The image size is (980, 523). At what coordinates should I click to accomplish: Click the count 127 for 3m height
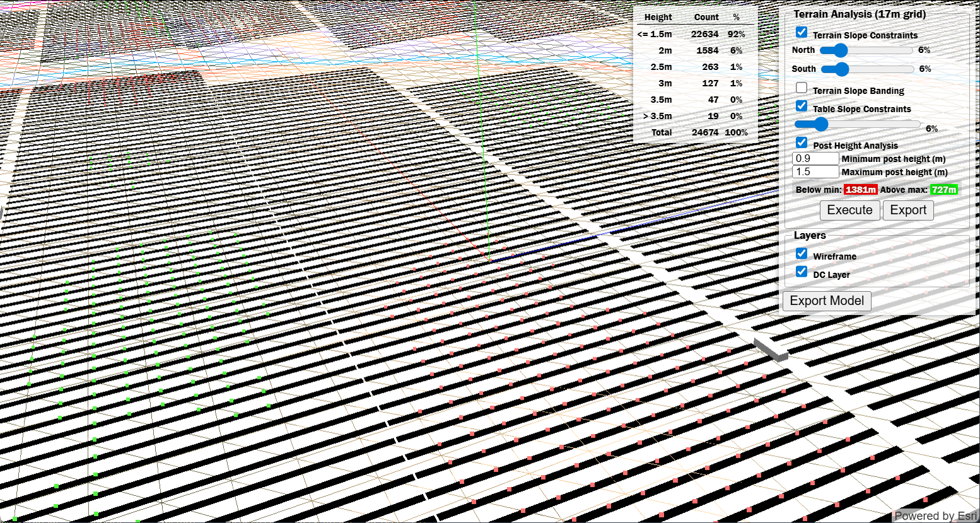pos(711,83)
